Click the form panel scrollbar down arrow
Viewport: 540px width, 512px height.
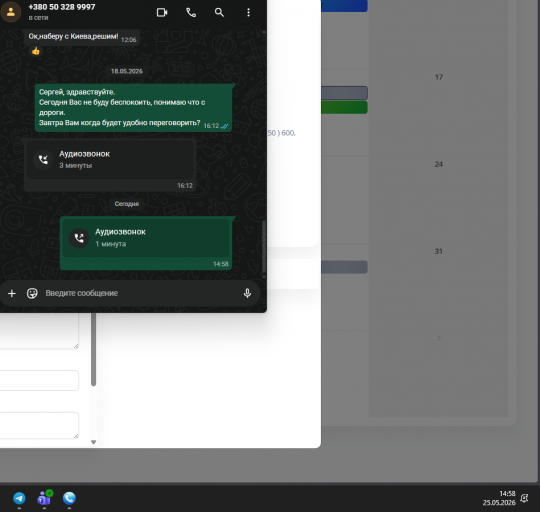click(93, 442)
